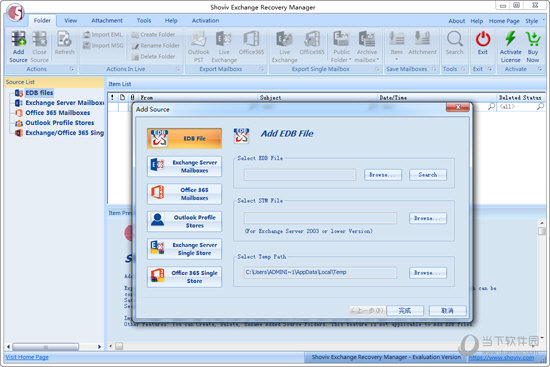This screenshot has width=550, height=367.
Task: Click the Visit Home Page link
Action: pos(27,357)
